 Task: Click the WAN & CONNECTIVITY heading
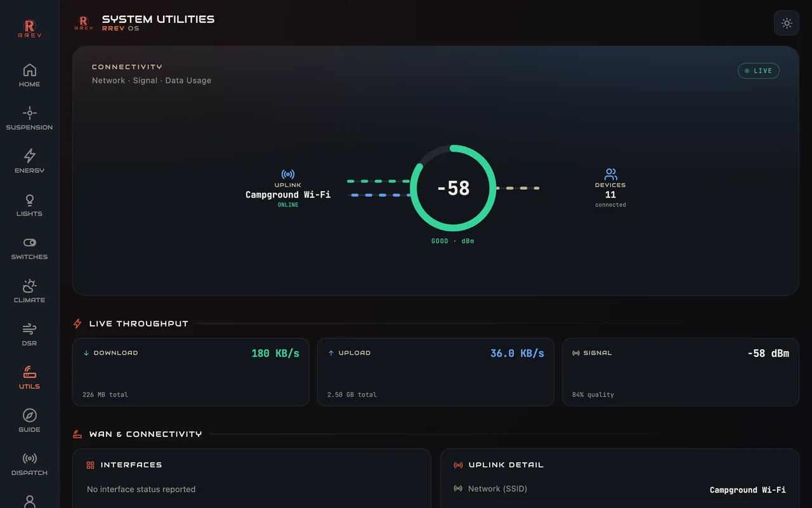[146, 434]
